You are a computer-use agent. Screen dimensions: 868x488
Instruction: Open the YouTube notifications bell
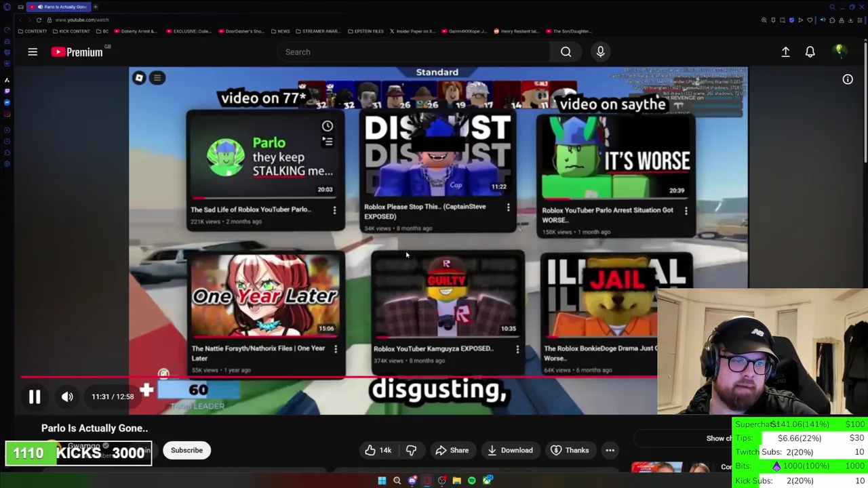click(x=810, y=52)
